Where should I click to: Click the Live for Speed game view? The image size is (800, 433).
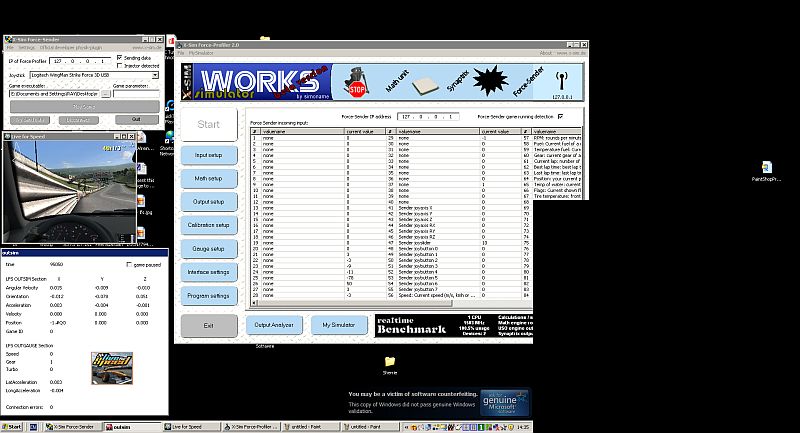(69, 191)
